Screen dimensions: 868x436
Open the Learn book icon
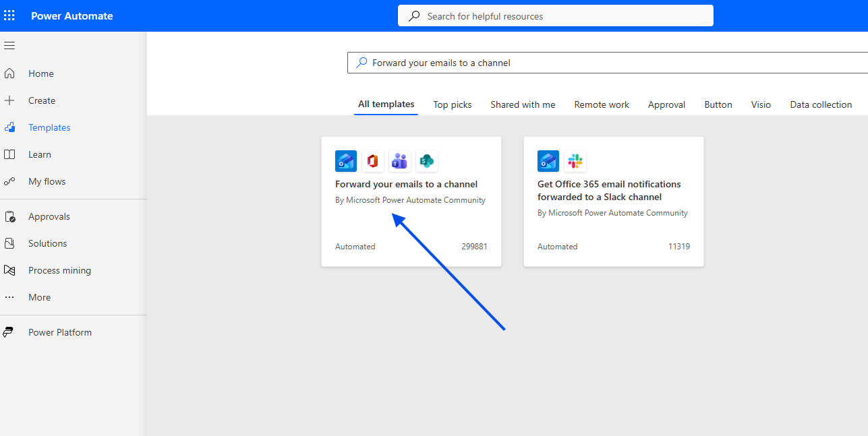pyautogui.click(x=9, y=154)
